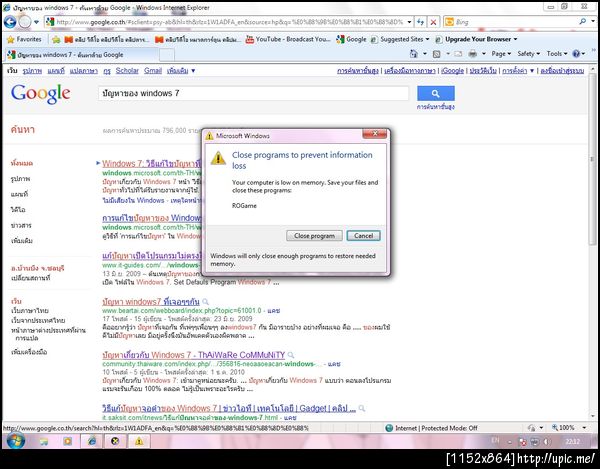The width and height of the screenshot is (600, 469).
Task: Expand the address bar history dropdown arrow
Action: click(x=409, y=22)
